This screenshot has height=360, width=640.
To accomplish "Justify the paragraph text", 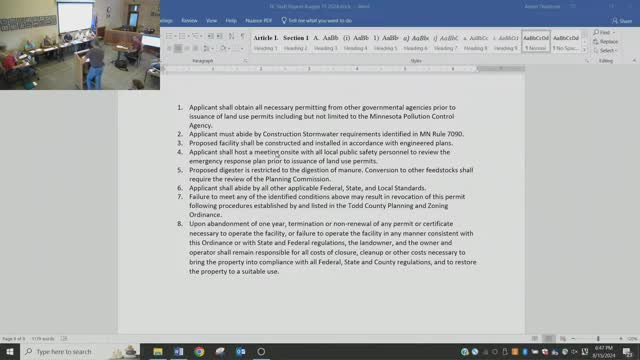I will click(196, 49).
